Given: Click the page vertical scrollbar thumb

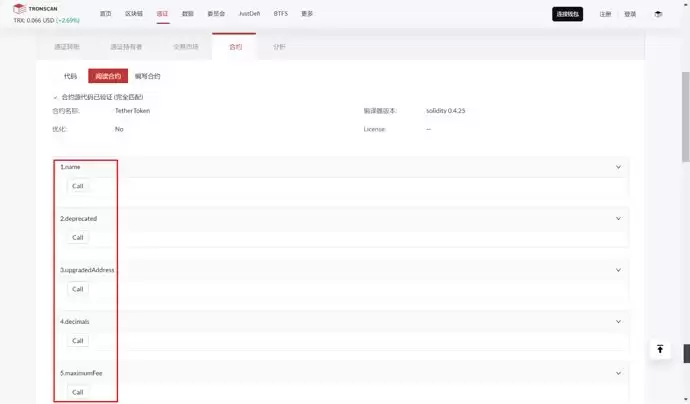Looking at the screenshot, I should pos(686,117).
